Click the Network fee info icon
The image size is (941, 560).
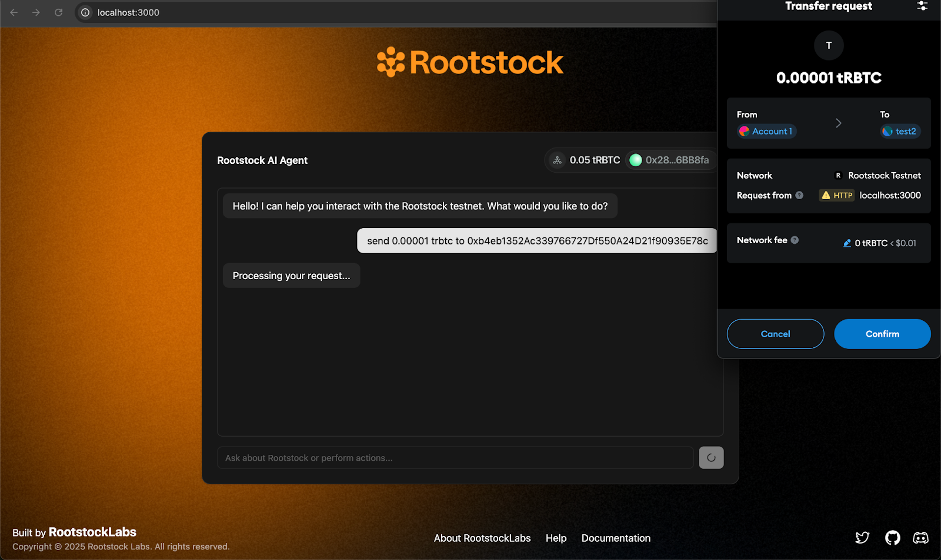795,240
